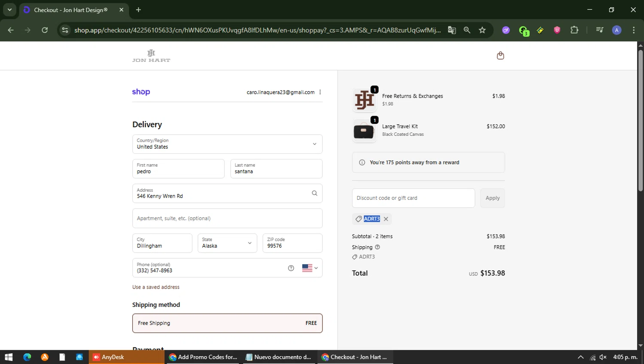Screen dimensions: 644x364
Task: Click the zoom magnifier icon in address bar
Action: click(x=467, y=30)
